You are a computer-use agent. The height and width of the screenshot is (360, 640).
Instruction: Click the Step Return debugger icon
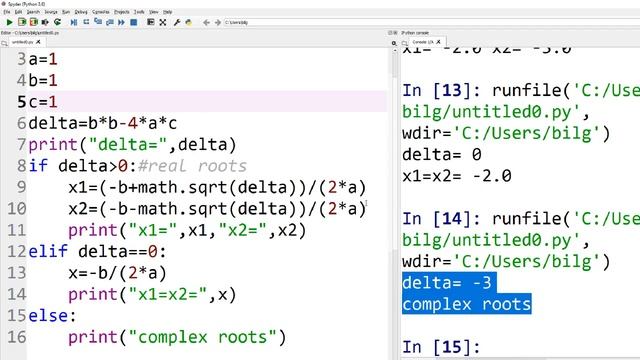pyautogui.click(x=110, y=22)
